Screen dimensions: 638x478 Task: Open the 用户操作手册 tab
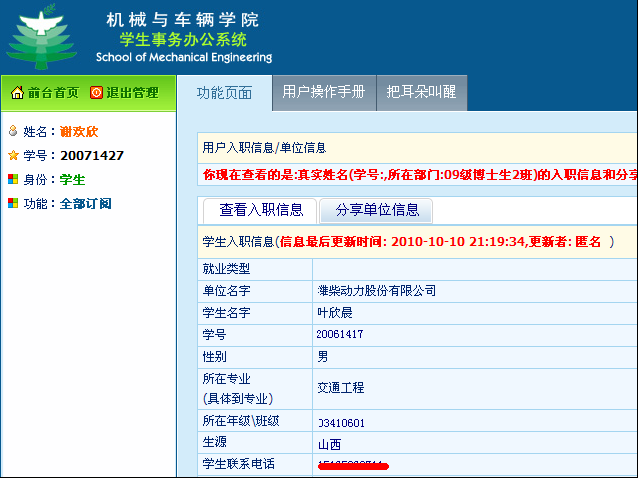click(324, 92)
